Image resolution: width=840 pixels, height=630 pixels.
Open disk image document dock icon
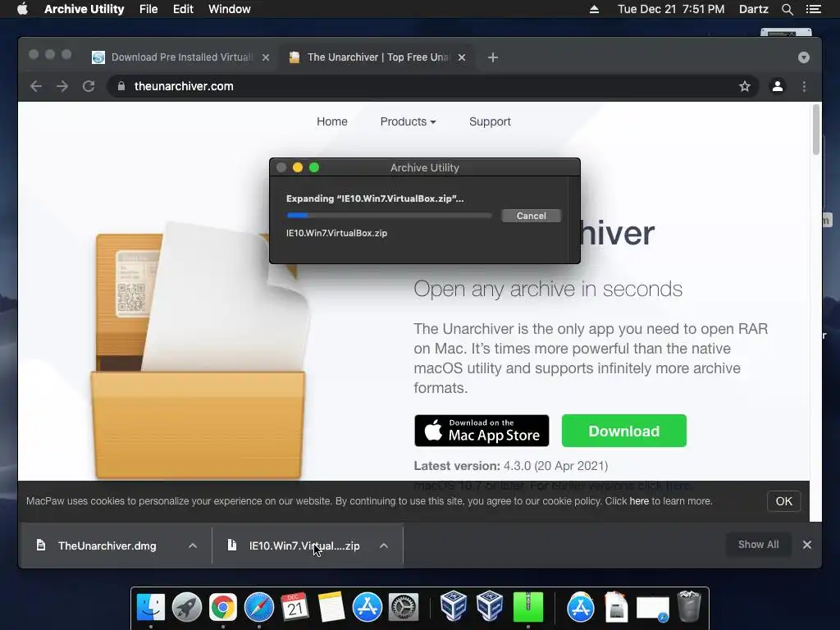click(617, 607)
